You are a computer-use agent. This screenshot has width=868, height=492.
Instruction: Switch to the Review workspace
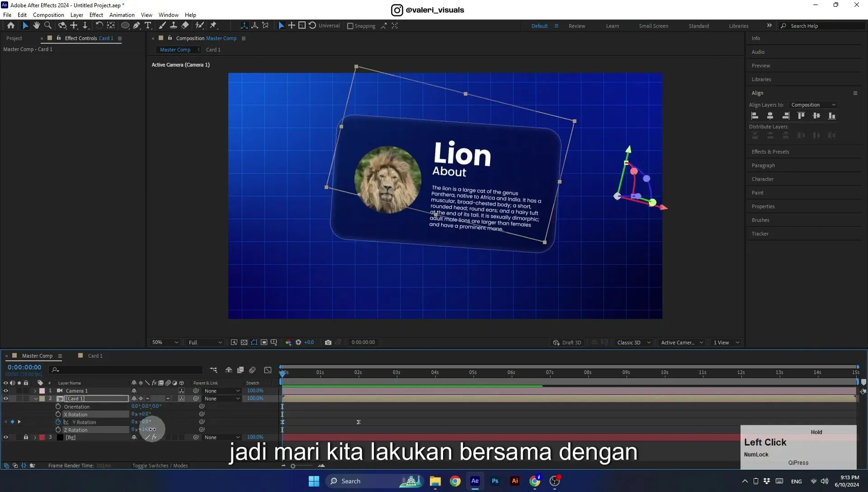coord(576,26)
